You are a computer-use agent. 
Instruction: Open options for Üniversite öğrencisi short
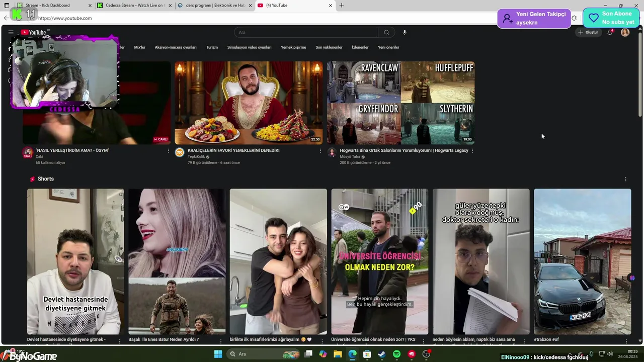pyautogui.click(x=423, y=341)
